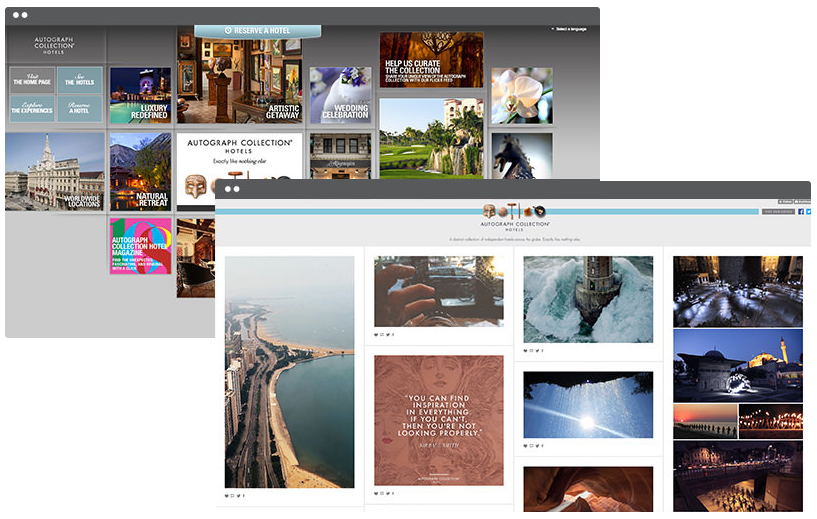Open Help Us Curate The Collection tile

(431, 59)
